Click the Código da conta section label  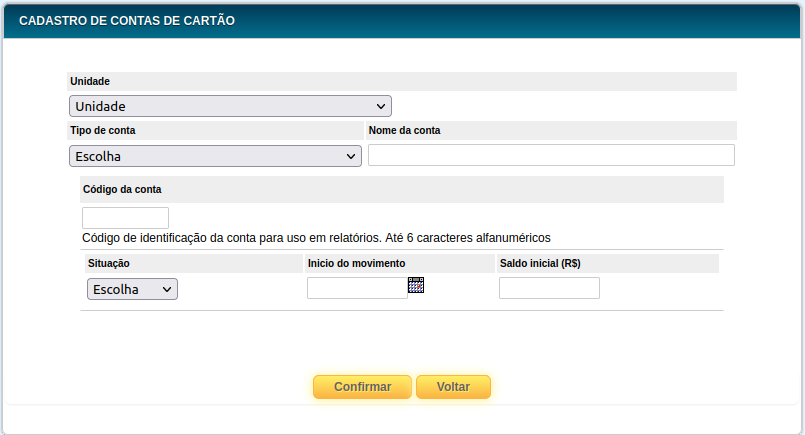click(x=122, y=189)
